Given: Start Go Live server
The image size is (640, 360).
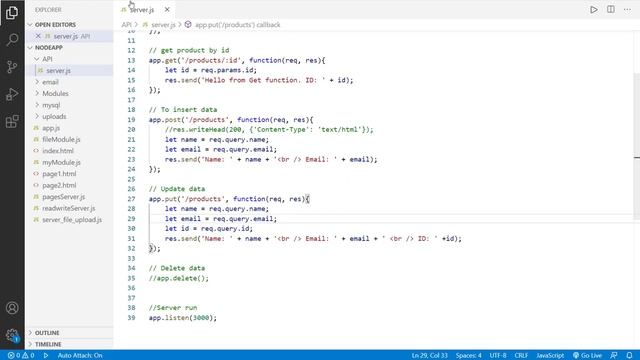Looking at the screenshot, I should 587,356.
